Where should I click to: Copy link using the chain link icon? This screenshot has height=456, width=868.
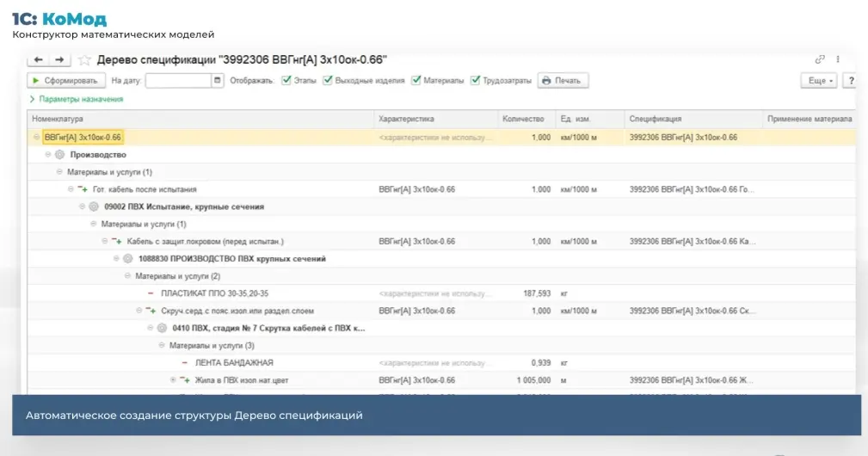(x=820, y=59)
